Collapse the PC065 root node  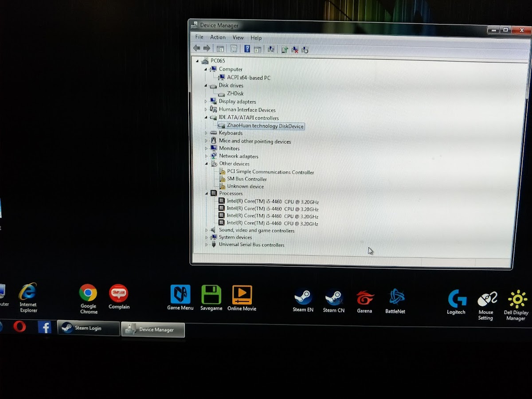[x=197, y=61]
